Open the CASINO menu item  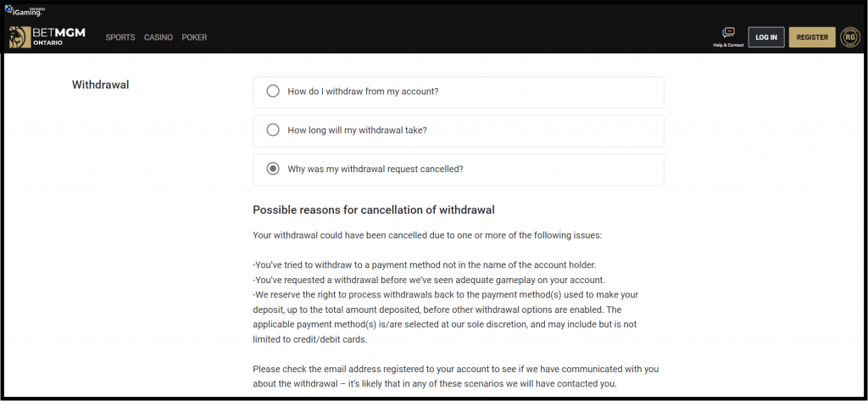(x=159, y=37)
